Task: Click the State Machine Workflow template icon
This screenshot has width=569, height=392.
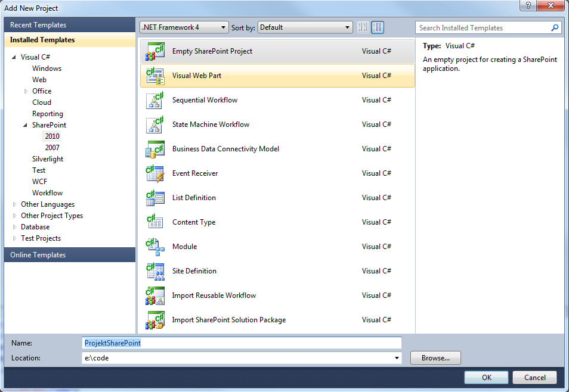Action: [x=155, y=125]
